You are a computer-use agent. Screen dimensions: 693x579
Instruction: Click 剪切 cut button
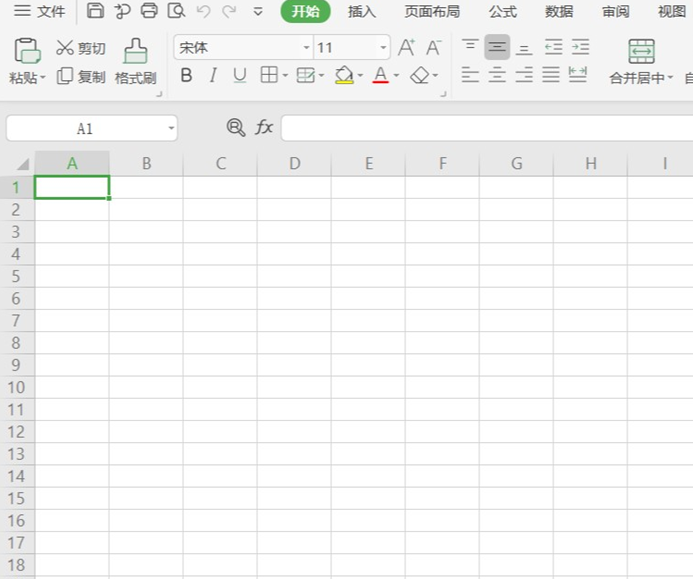point(81,48)
